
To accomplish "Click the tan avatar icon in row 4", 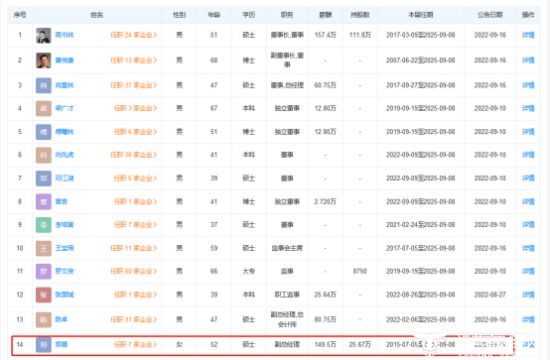I will pyautogui.click(x=43, y=108).
